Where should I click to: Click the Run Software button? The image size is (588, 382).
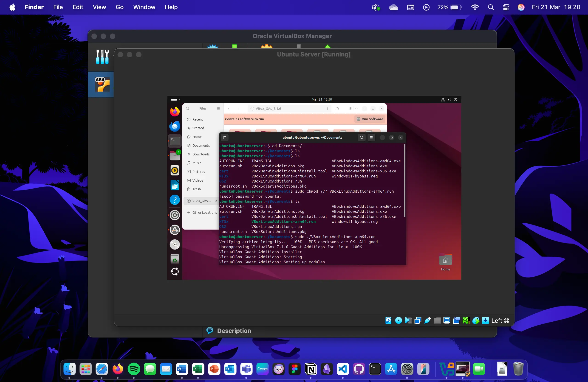point(370,119)
